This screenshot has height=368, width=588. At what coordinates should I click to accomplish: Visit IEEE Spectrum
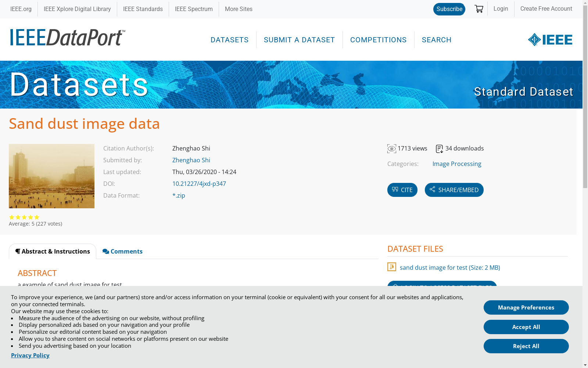[x=194, y=9]
